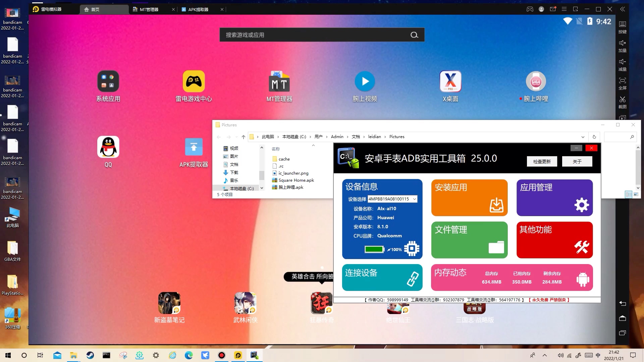Open X桌面 launcher app

450,81
